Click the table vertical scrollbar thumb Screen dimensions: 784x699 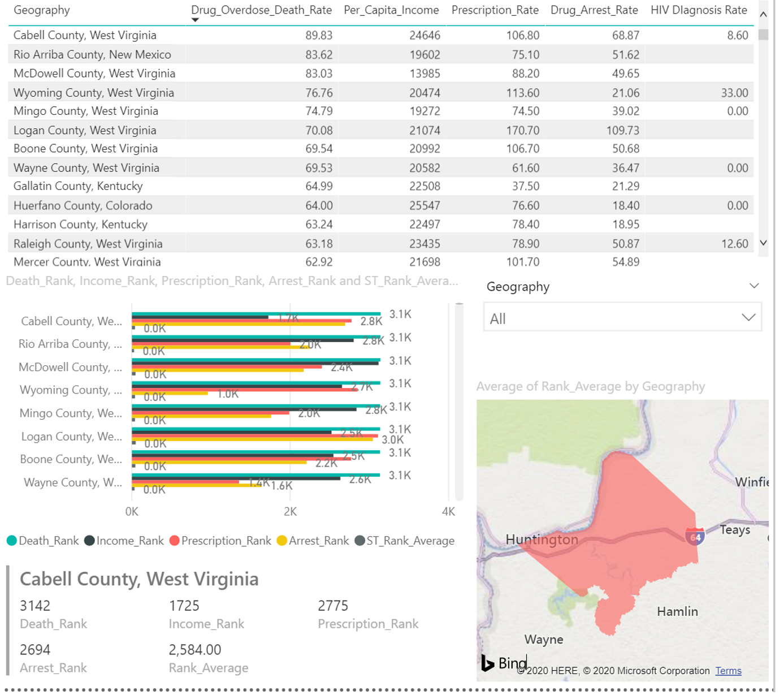(763, 34)
